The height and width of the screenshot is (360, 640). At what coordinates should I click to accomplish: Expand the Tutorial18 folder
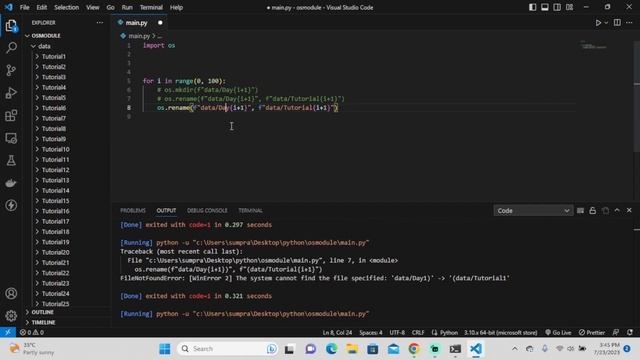[x=55, y=232]
